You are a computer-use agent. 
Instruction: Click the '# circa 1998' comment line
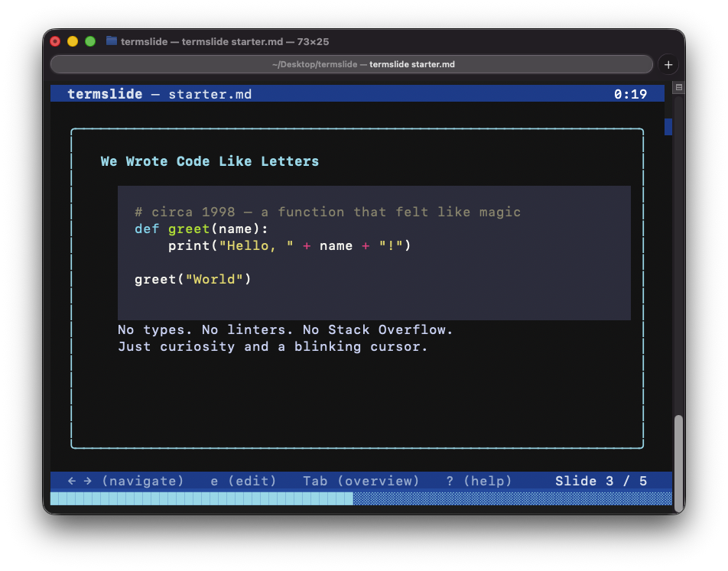coord(327,213)
